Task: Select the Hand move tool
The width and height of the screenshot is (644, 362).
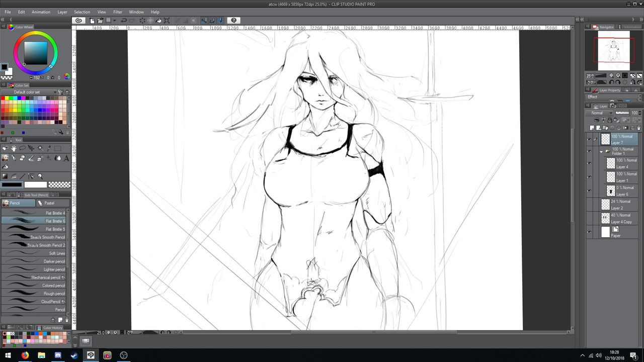Action: (x=14, y=148)
